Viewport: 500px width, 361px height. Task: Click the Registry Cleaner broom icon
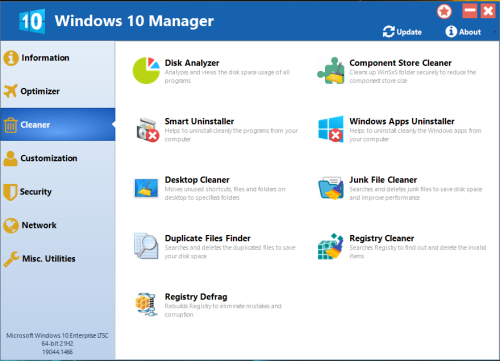point(331,246)
